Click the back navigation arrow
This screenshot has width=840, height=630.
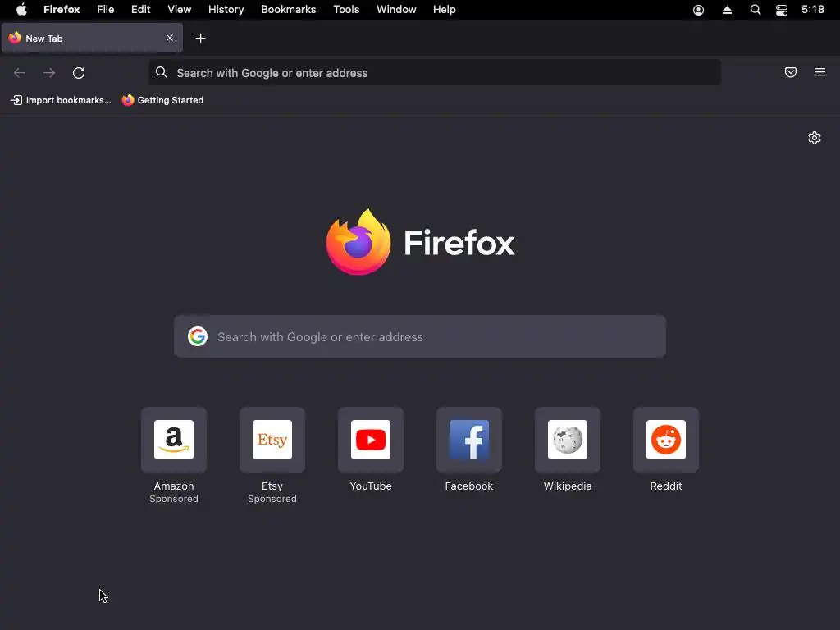click(x=20, y=73)
